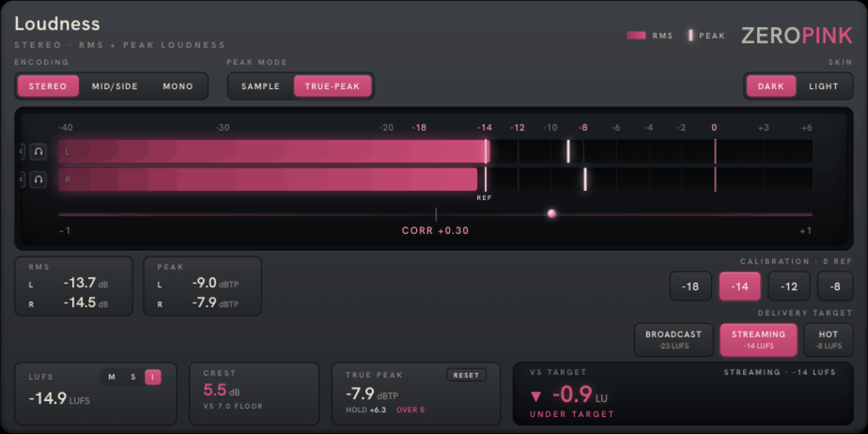
Task: Select Hot -8 LUFS delivery target
Action: pos(828,340)
